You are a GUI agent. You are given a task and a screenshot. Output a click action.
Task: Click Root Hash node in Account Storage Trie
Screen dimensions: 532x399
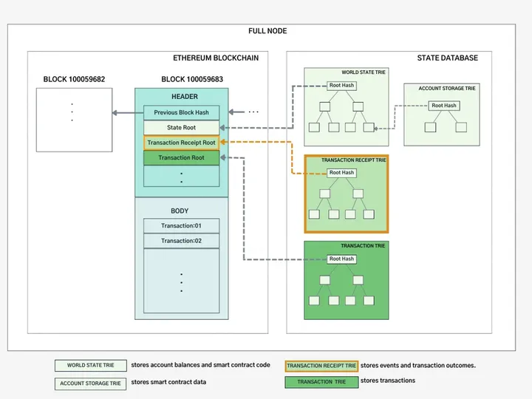pos(444,106)
